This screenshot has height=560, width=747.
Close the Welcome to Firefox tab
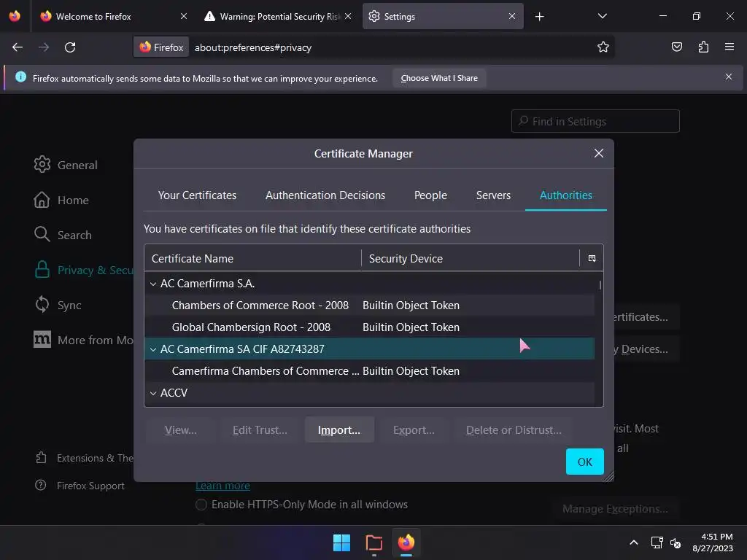pos(183,16)
